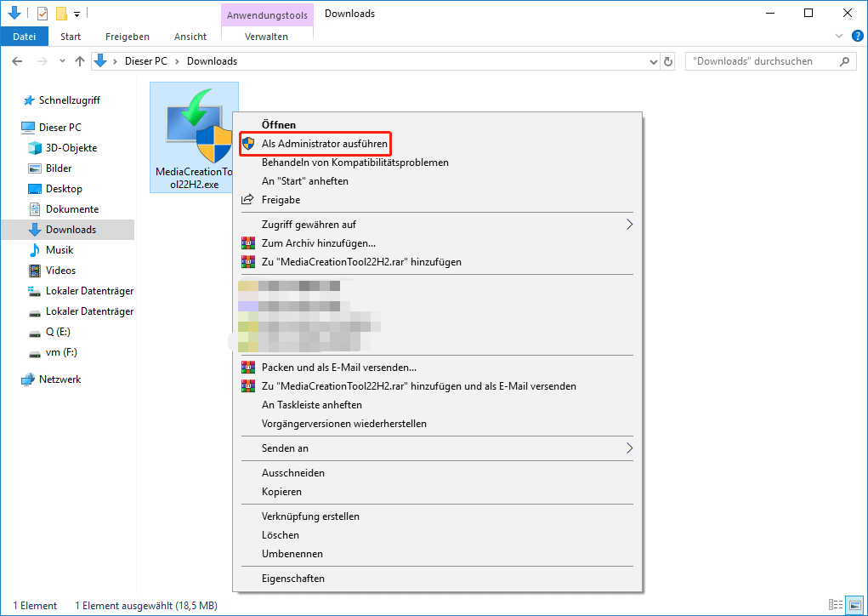Open Bilder folder in the sidebar
The image size is (868, 616).
click(x=59, y=168)
